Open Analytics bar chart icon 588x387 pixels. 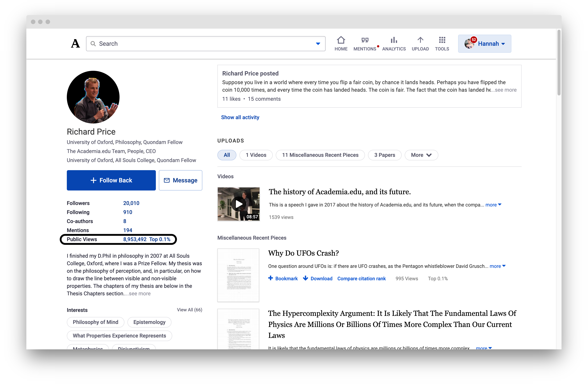[394, 40]
